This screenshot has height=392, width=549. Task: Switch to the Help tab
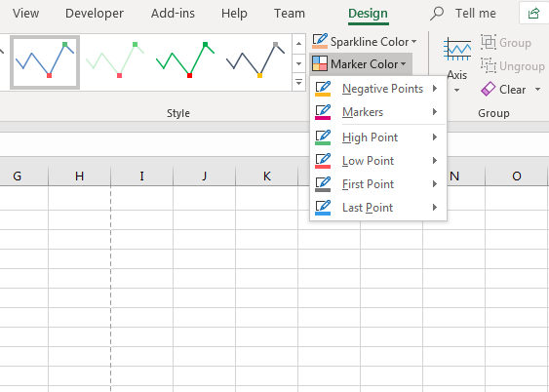click(x=234, y=14)
